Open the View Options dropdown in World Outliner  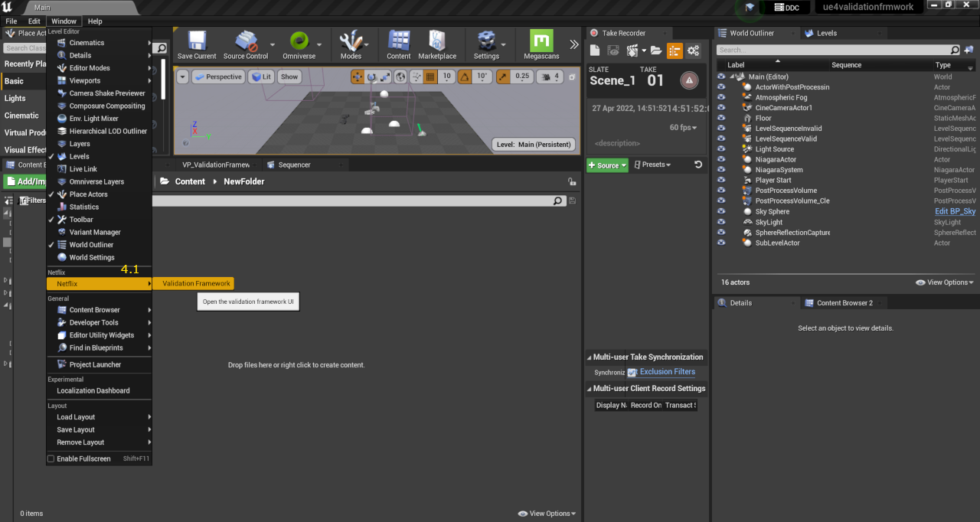945,282
